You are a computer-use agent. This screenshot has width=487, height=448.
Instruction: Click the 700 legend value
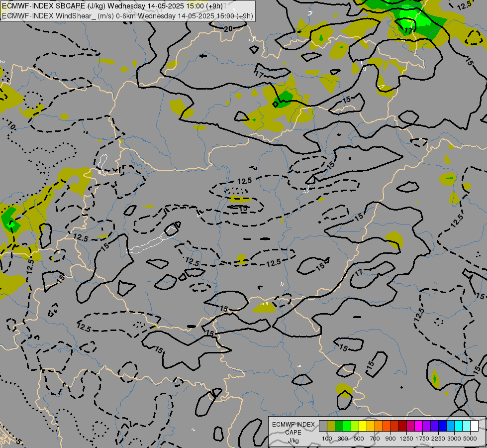[x=375, y=439]
